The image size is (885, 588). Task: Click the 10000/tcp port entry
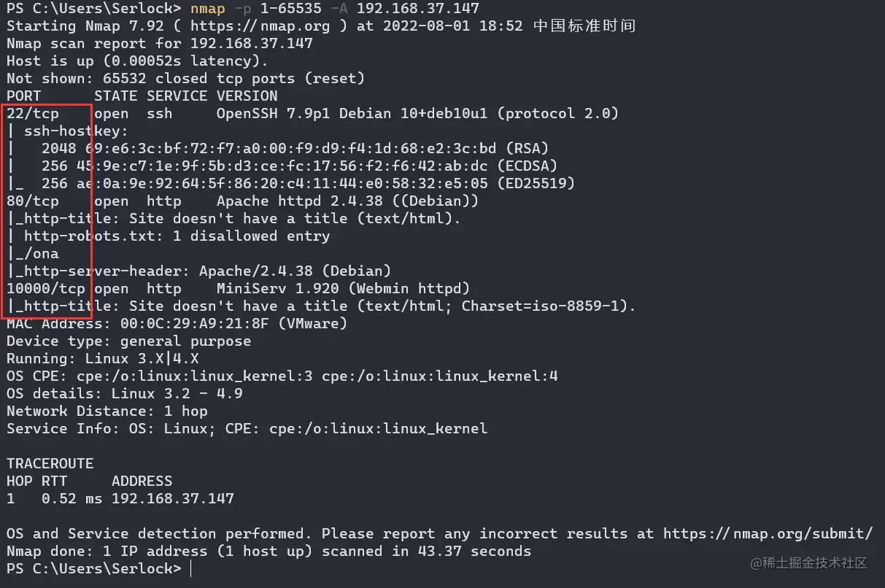coord(45,289)
